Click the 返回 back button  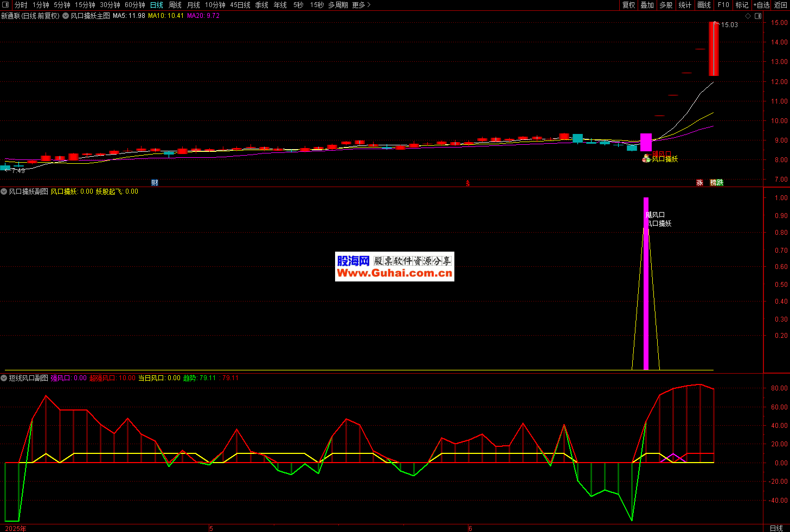coord(781,5)
